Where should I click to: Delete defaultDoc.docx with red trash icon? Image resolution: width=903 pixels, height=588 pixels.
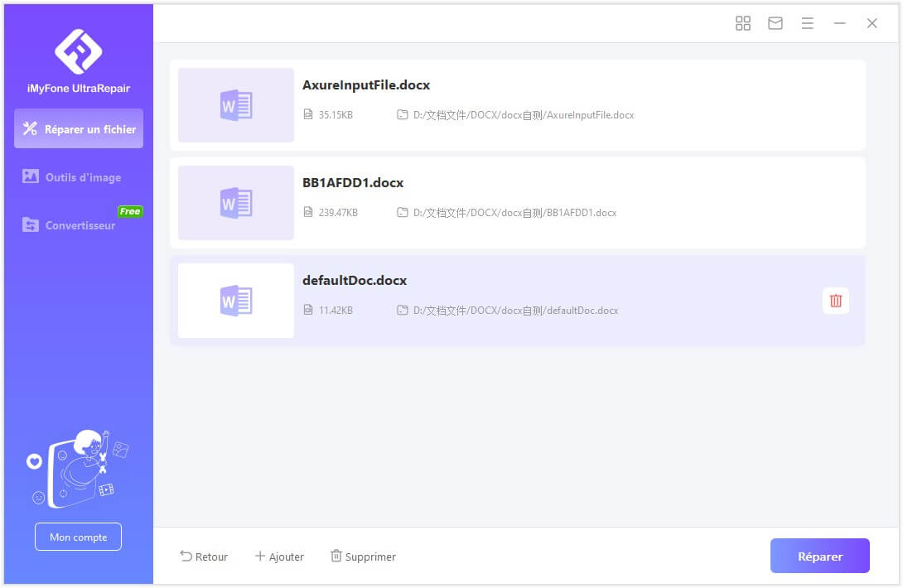pyautogui.click(x=835, y=301)
